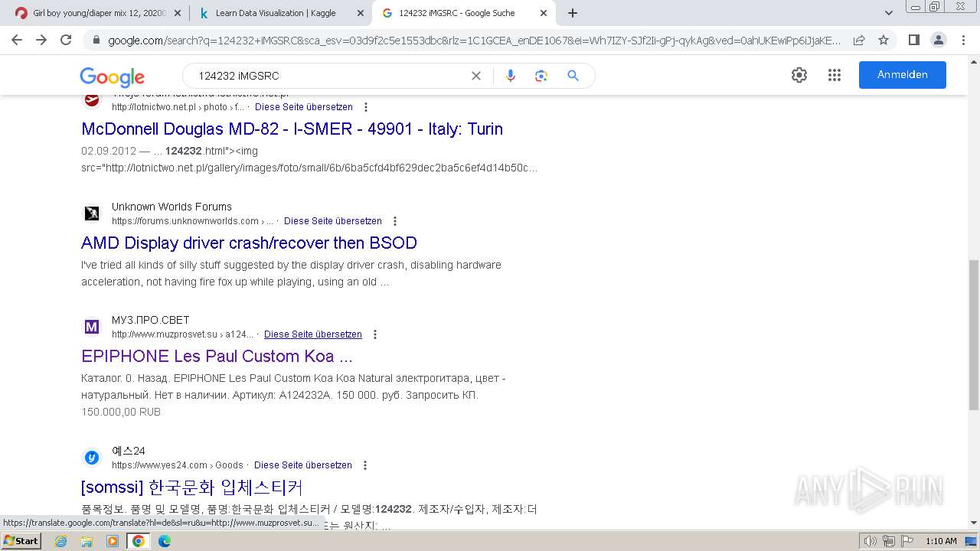Image resolution: width=980 pixels, height=551 pixels.
Task: Translate the muzprosvet result page
Action: (x=313, y=334)
